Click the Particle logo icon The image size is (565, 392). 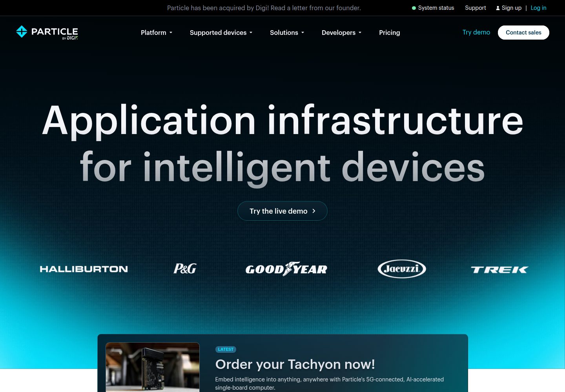point(22,32)
